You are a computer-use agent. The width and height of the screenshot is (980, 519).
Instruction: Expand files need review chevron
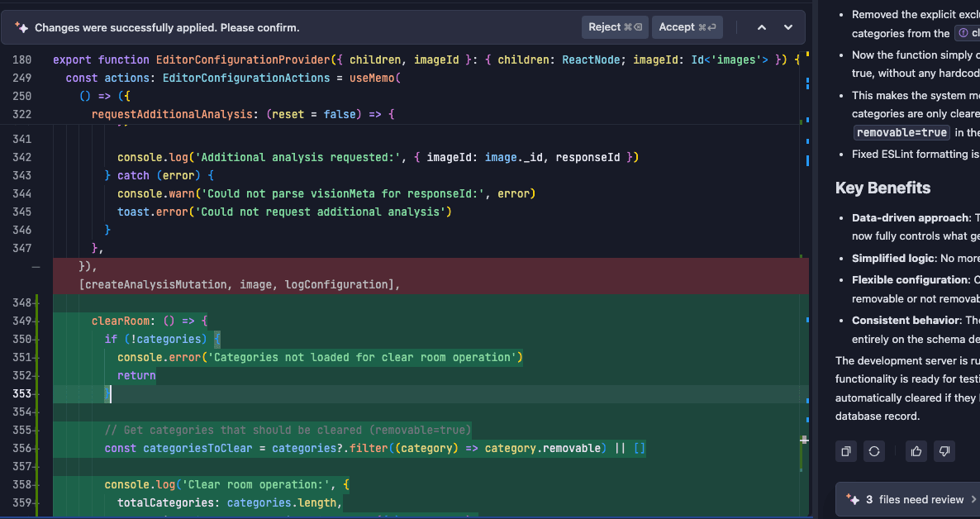tap(973, 499)
